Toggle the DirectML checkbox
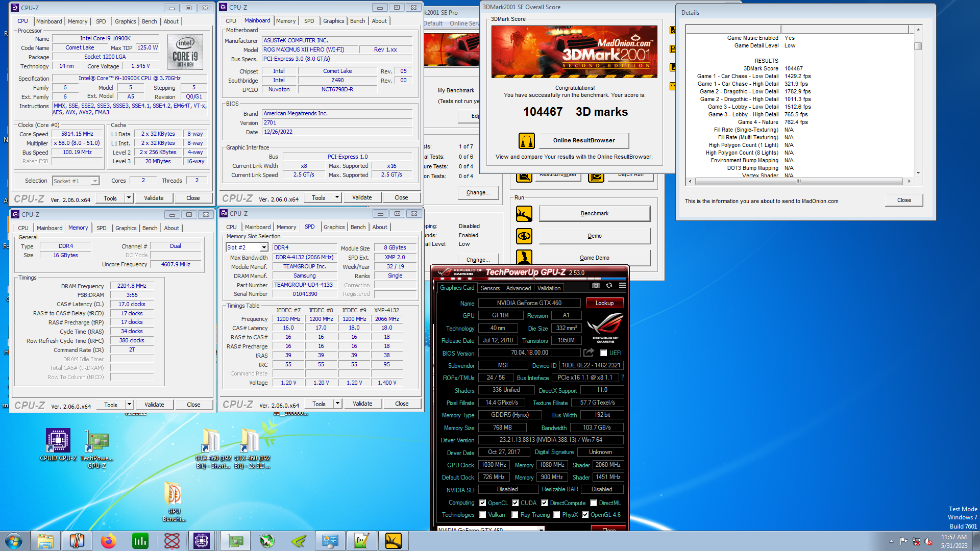Image resolution: width=980 pixels, height=551 pixels. [x=593, y=503]
